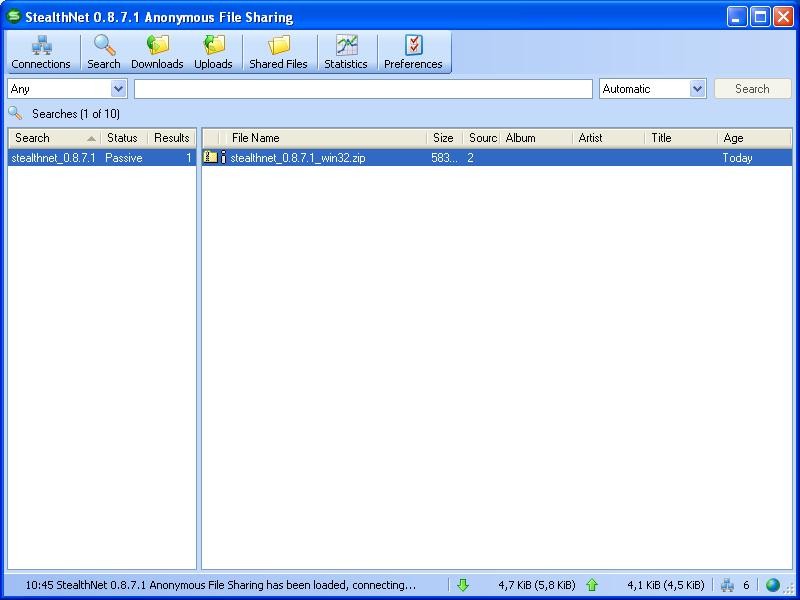Sort results by File Name column

click(x=327, y=138)
